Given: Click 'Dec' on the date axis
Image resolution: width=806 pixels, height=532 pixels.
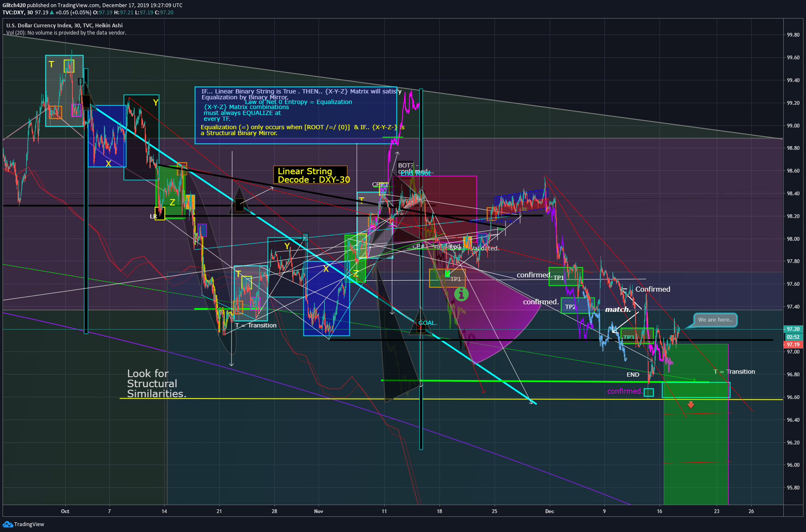Looking at the screenshot, I should point(550,511).
